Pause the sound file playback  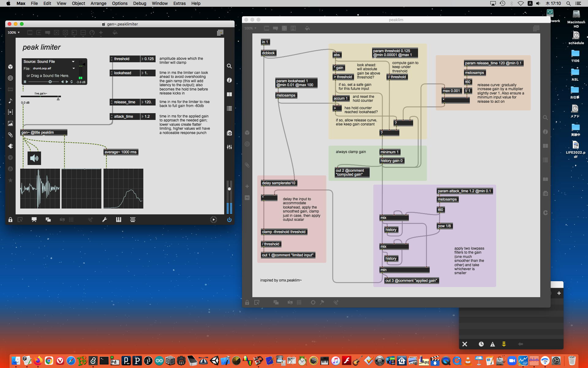coord(25,82)
